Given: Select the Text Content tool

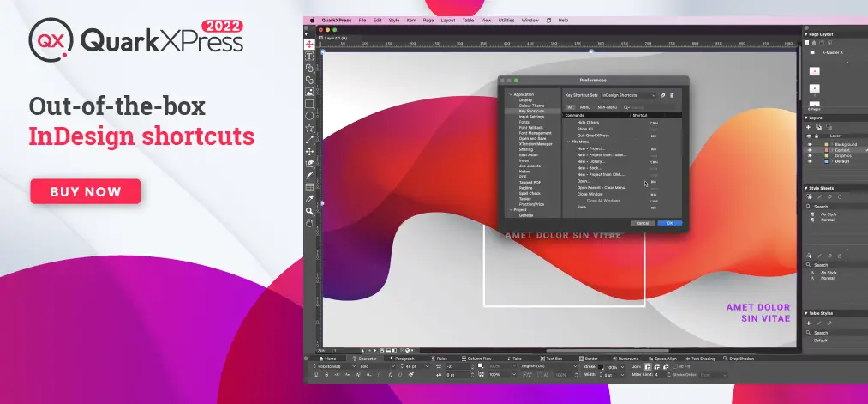Looking at the screenshot, I should coord(309,57).
